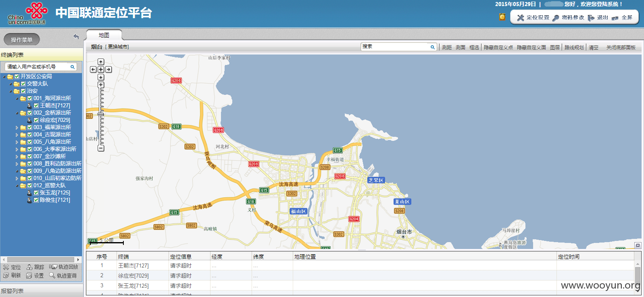644x297 pixels.
Task: Expand the 006_大季家派出所 node
Action: (x=17, y=149)
